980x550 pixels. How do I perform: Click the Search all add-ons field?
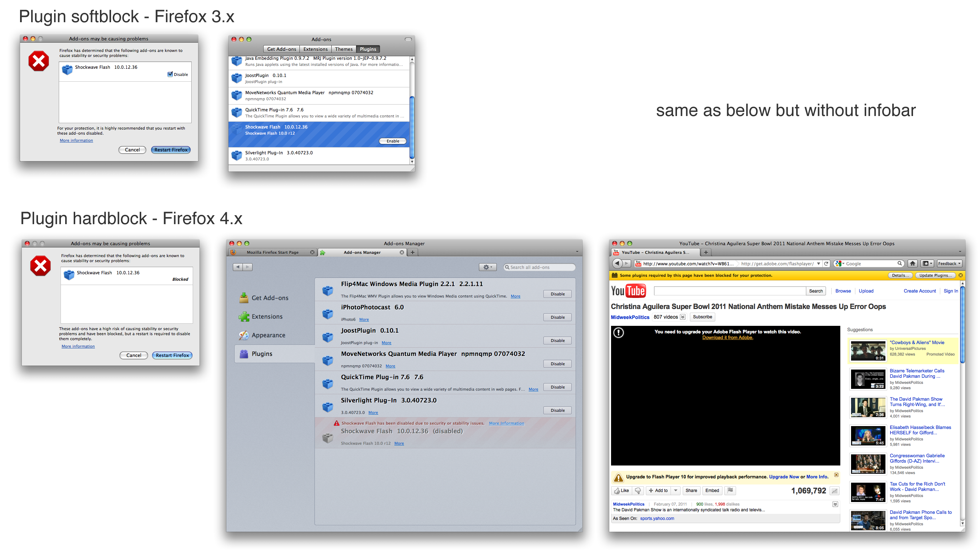(539, 267)
